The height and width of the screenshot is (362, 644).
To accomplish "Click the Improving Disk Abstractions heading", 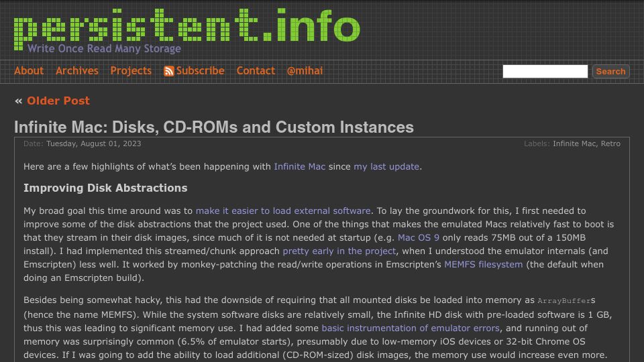I will (105, 188).
